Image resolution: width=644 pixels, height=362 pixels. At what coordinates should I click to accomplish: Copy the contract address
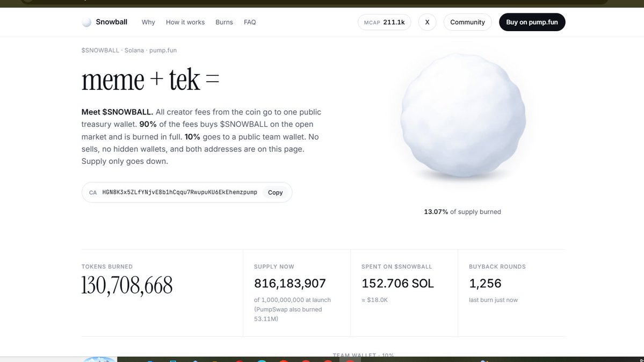coord(275,192)
